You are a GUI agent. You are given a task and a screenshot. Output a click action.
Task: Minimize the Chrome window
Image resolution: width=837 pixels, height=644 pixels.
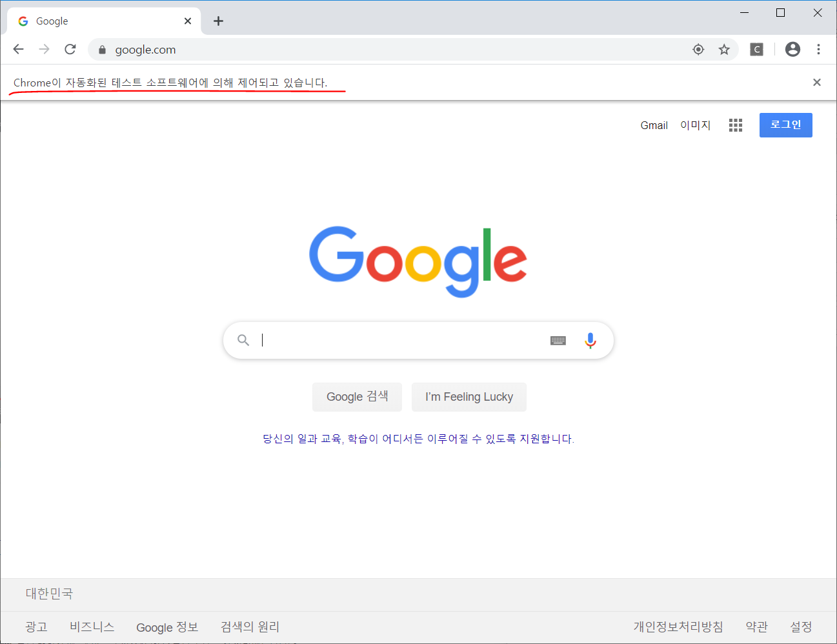pyautogui.click(x=744, y=13)
